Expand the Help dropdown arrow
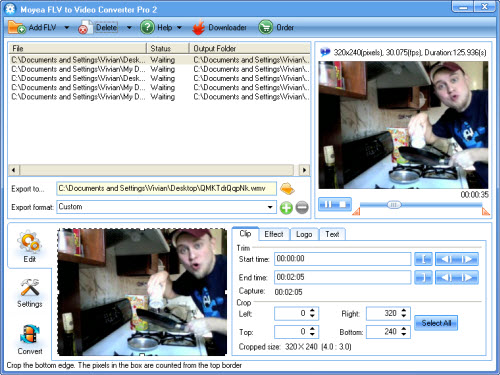Viewport: 500px width, 375px height. (179, 28)
